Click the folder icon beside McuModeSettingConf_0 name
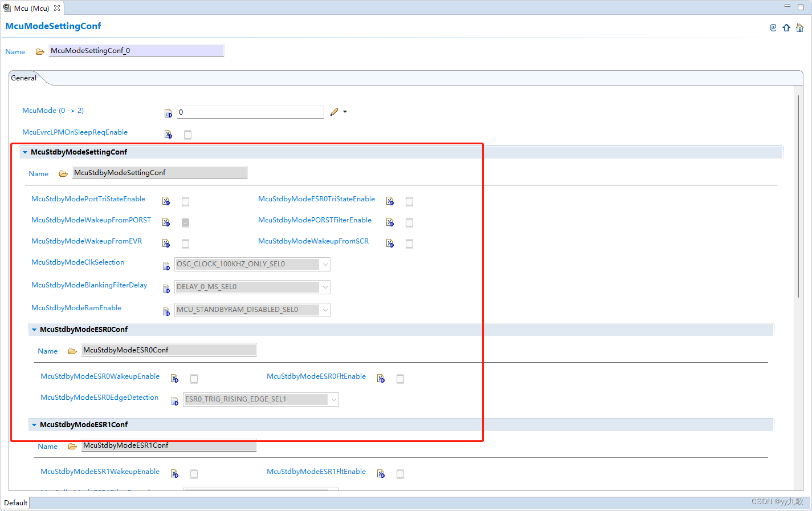812x511 pixels. [40, 51]
